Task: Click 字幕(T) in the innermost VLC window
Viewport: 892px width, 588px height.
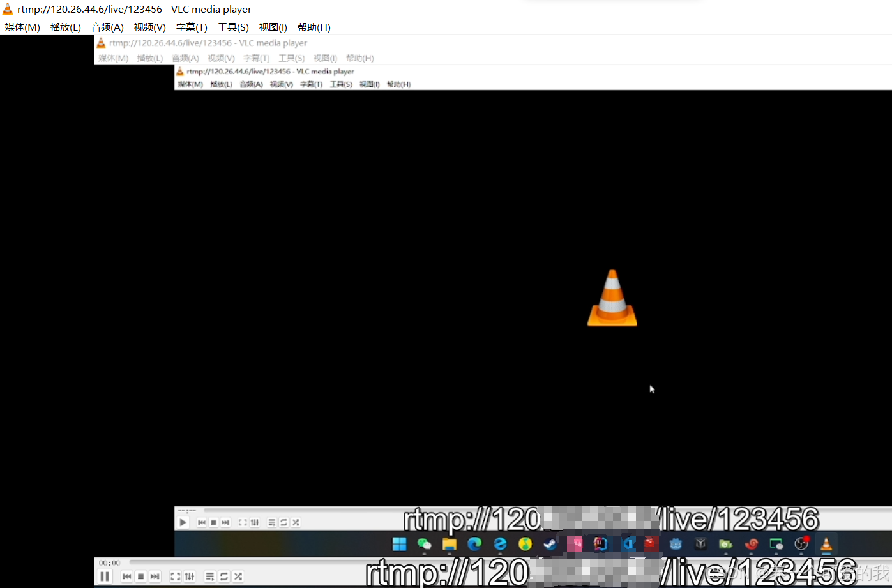Action: pyautogui.click(x=311, y=84)
